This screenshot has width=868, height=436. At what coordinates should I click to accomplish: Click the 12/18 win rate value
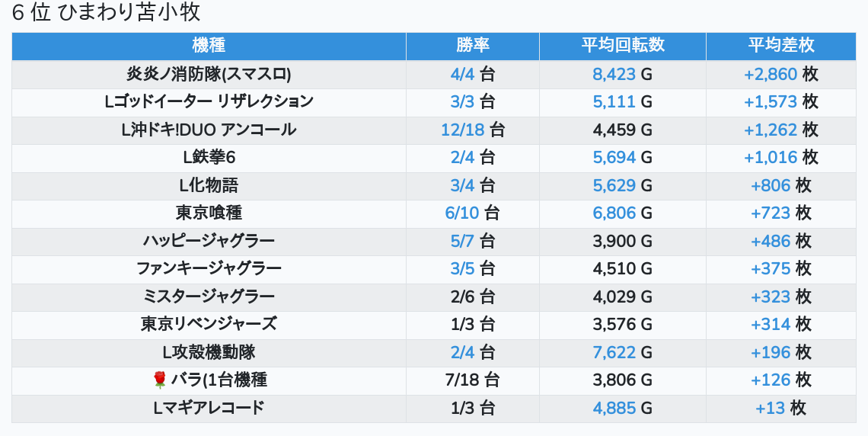tap(462, 130)
